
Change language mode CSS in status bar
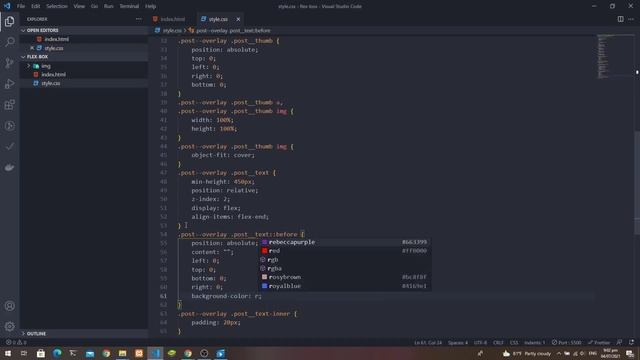tap(514, 342)
